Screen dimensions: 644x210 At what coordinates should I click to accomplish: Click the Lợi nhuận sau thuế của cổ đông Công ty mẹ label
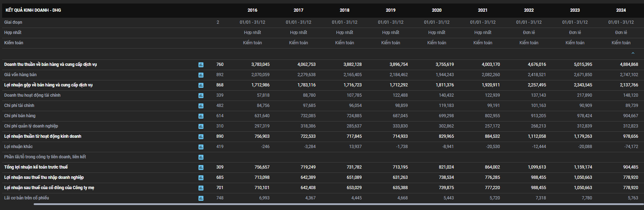coord(49,188)
